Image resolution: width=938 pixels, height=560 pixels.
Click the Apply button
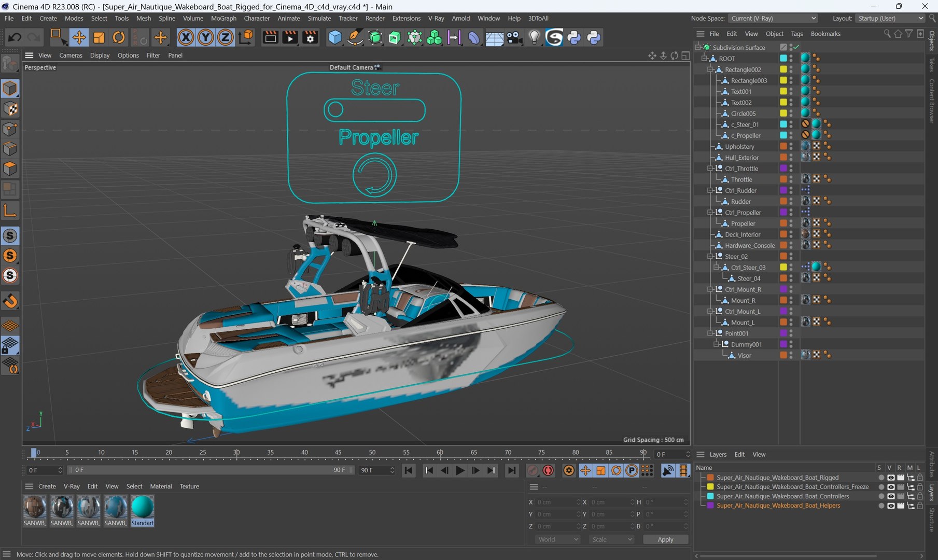665,539
